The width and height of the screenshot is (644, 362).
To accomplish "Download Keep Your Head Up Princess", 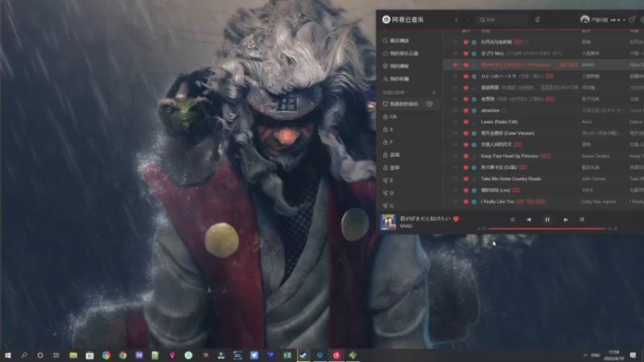I will coord(474,156).
